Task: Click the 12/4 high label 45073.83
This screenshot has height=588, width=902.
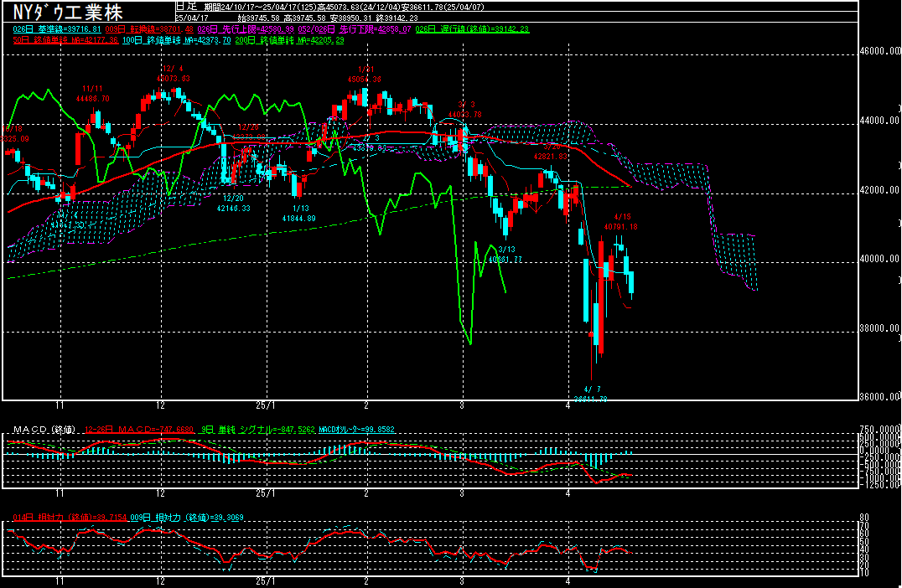Action: [x=174, y=79]
